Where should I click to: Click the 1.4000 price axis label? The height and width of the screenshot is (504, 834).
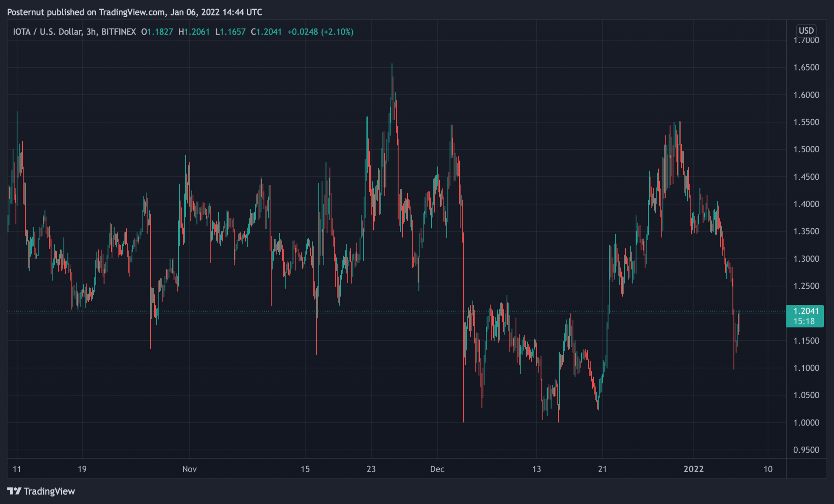pyautogui.click(x=806, y=204)
